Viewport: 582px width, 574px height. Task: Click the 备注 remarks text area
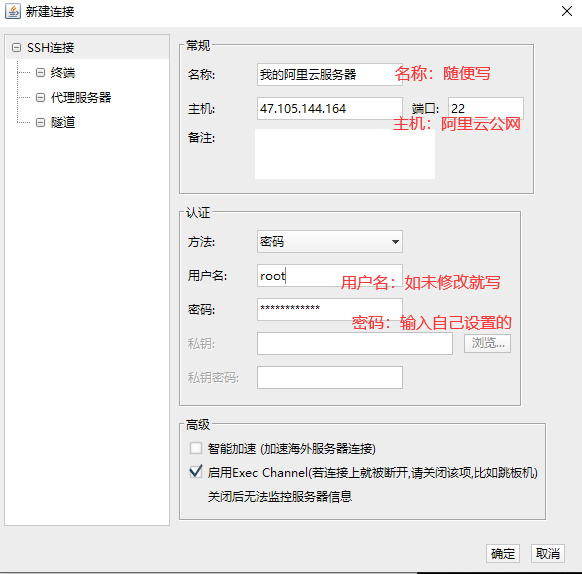pos(345,154)
